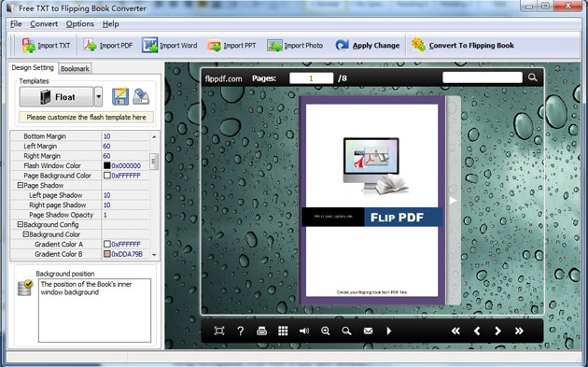Image resolution: width=588 pixels, height=367 pixels.
Task: Toggle fullscreen in the flipbook bottom bar
Action: pos(219,331)
